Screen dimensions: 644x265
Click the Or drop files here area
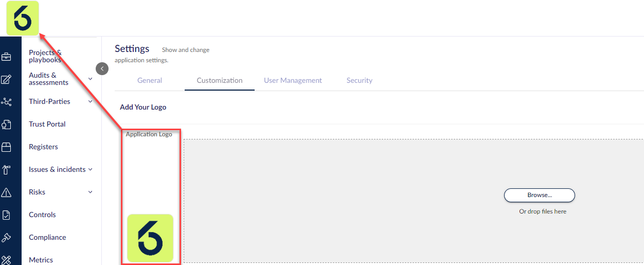[543, 211]
